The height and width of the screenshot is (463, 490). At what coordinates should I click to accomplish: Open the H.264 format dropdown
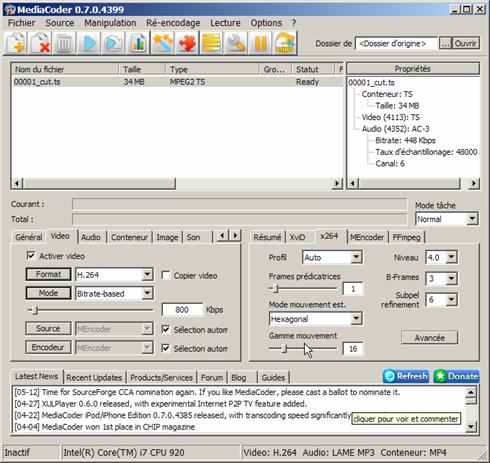(x=147, y=275)
